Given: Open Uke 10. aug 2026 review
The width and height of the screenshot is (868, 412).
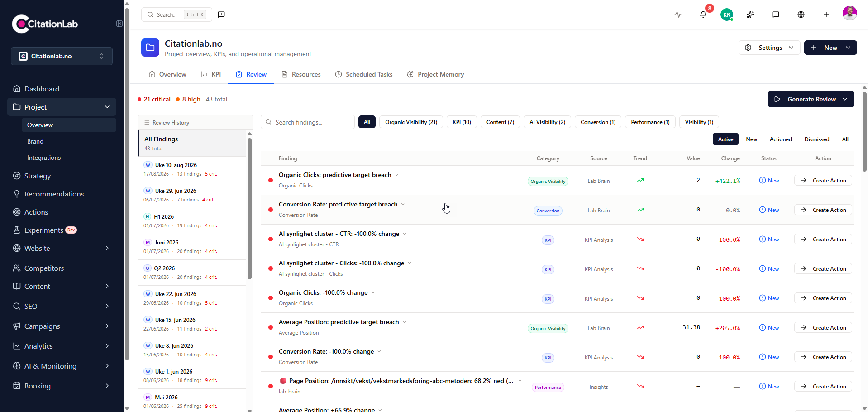Looking at the screenshot, I should pyautogui.click(x=192, y=169).
